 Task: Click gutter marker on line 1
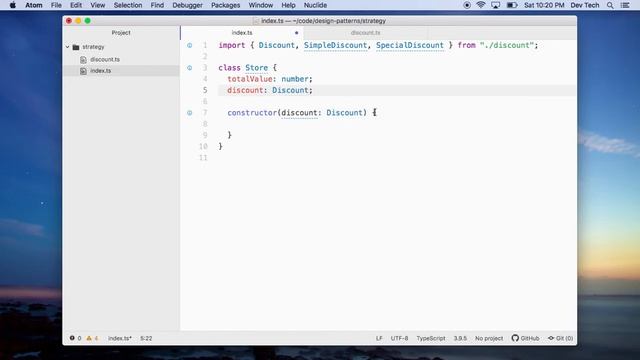(x=189, y=45)
